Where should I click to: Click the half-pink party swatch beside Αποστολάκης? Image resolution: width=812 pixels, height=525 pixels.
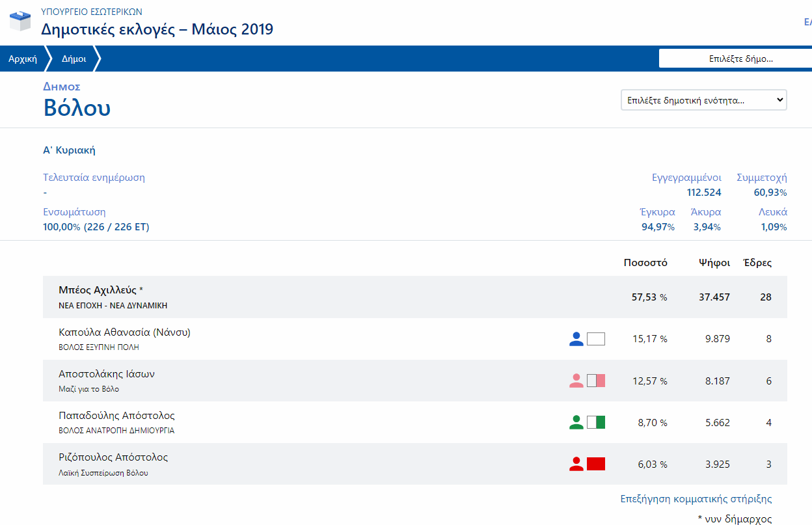pyautogui.click(x=596, y=381)
